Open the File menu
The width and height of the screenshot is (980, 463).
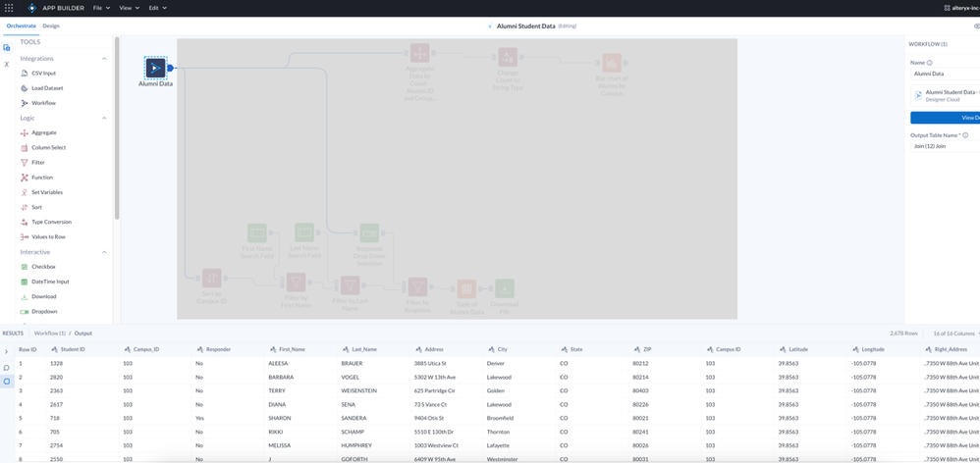101,8
